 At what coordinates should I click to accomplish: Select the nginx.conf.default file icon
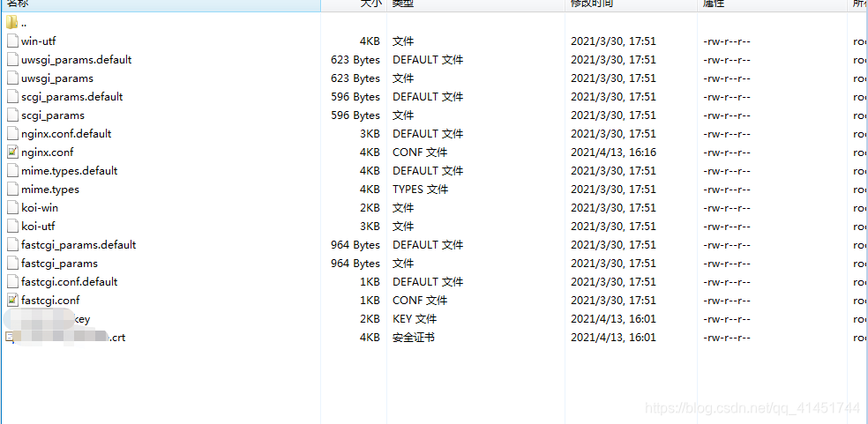coord(12,134)
